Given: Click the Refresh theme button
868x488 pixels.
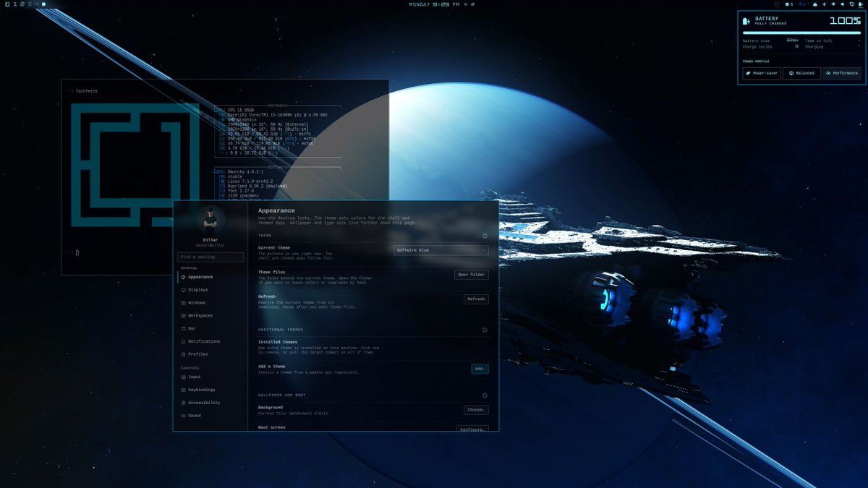Looking at the screenshot, I should 476,299.
